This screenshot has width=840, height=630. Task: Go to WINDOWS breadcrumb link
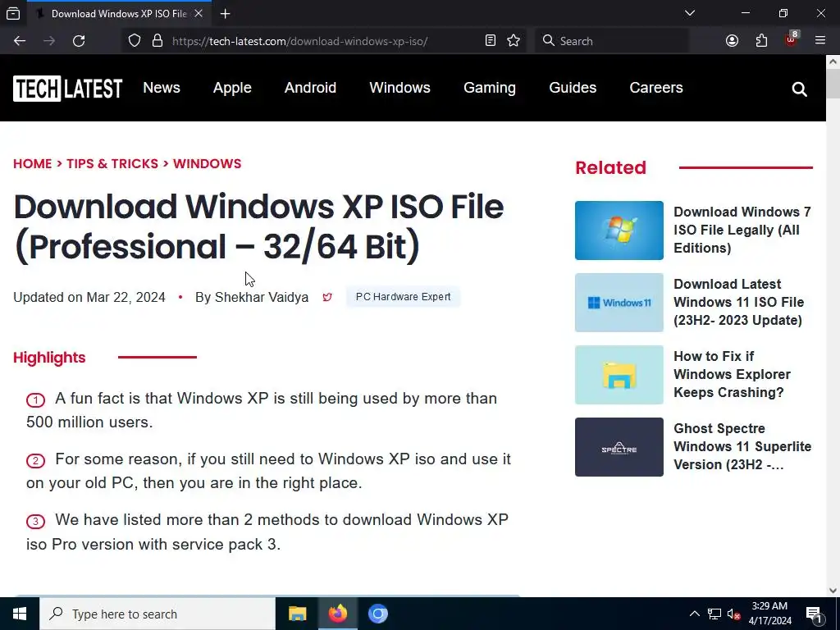tap(208, 164)
